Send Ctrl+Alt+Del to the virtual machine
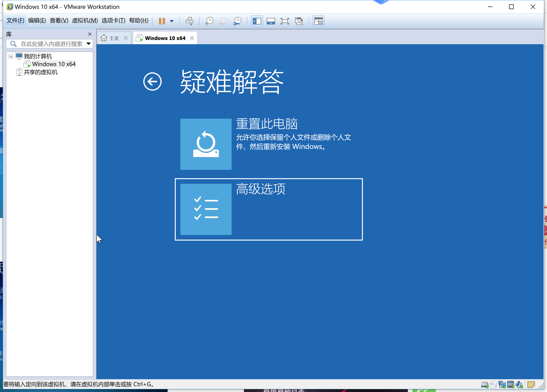 (189, 21)
